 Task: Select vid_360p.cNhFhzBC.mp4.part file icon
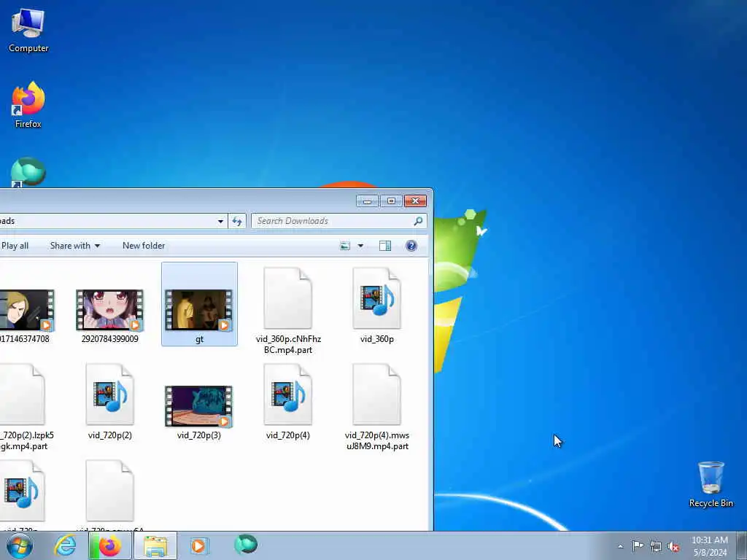tap(287, 298)
